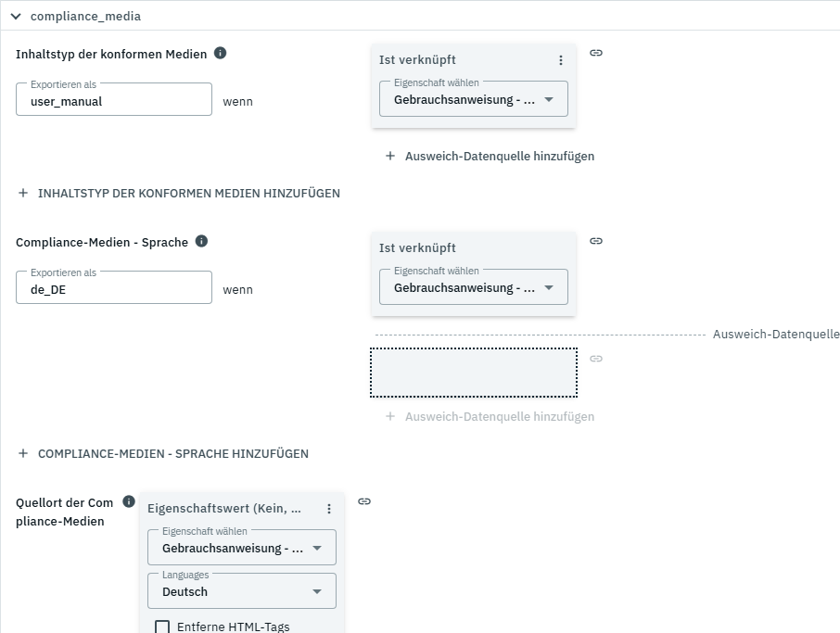Open three-dot menu on first Ist verknüpft card
This screenshot has width=840, height=633.
click(560, 60)
